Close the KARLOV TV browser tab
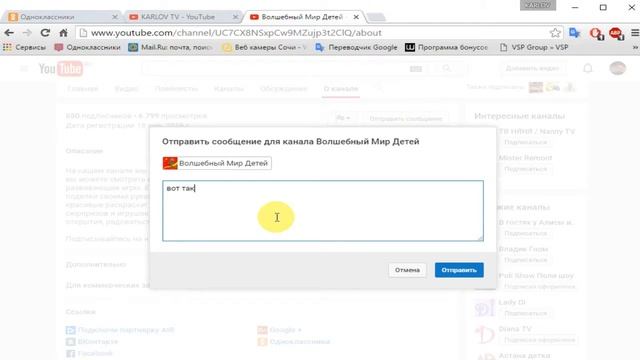This screenshot has height=360, width=640. coord(235,17)
